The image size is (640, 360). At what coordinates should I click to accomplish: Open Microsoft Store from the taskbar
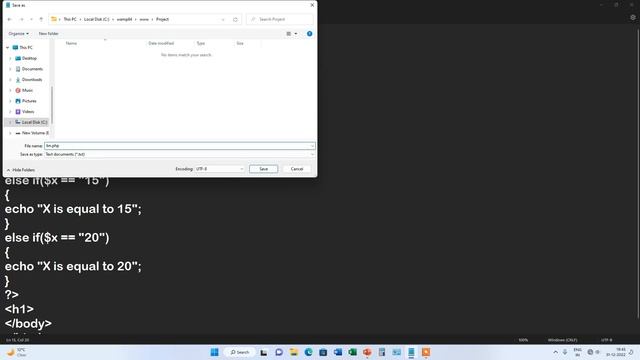(x=323, y=352)
